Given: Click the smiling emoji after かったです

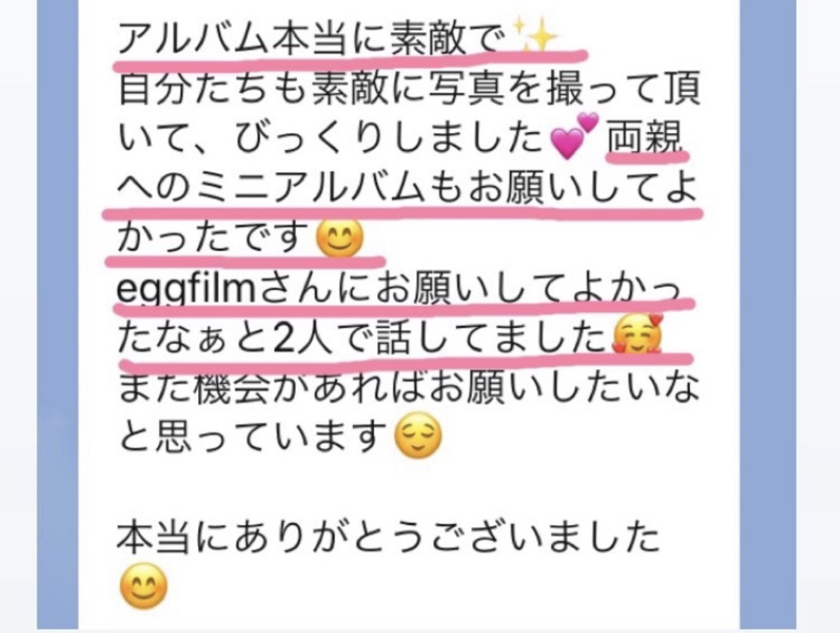Looking at the screenshot, I should (340, 238).
